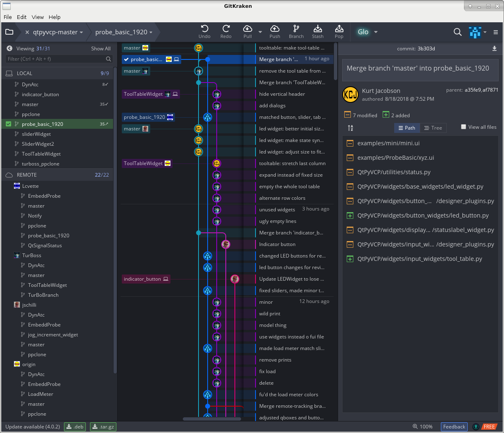Enable the View all files checkbox
The image size is (504, 433).
[464, 127]
